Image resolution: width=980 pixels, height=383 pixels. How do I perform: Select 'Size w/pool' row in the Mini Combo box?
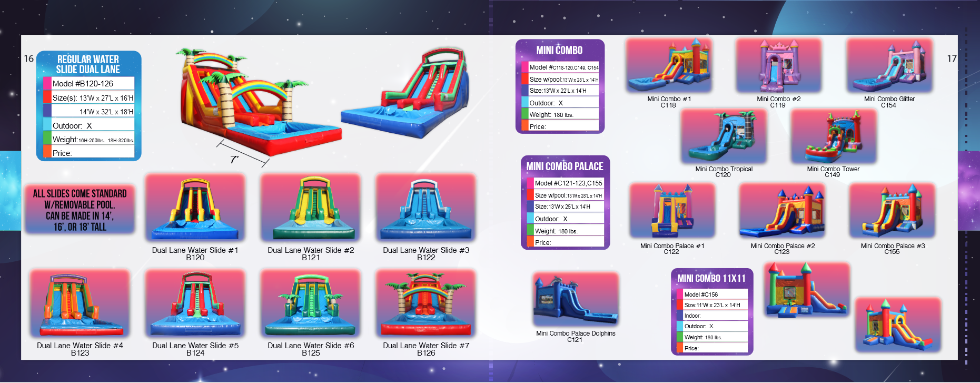pyautogui.click(x=560, y=79)
